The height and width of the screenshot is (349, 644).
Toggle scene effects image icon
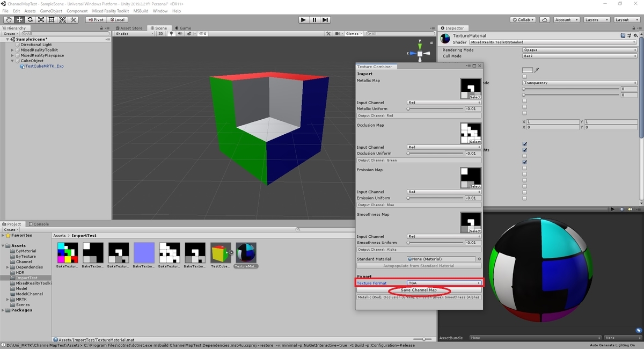[188, 34]
